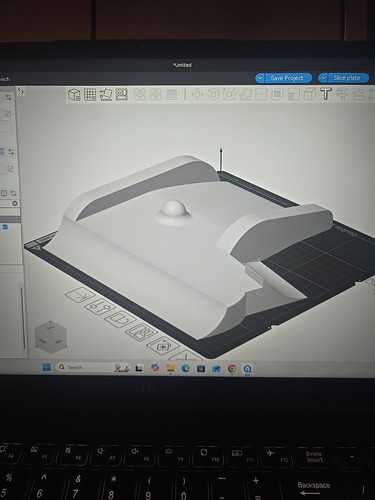Select the Scale tool

(229, 95)
